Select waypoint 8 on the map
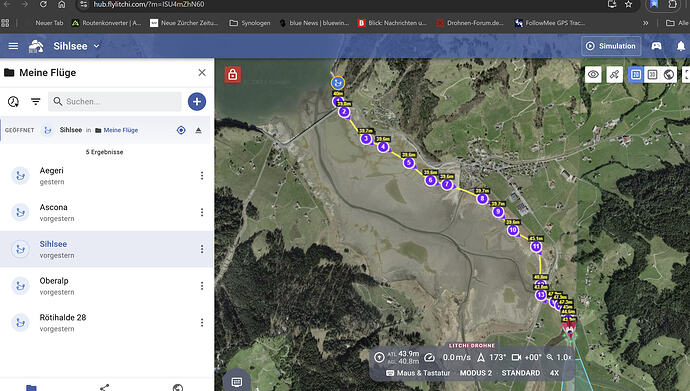The height and width of the screenshot is (391, 690). click(482, 199)
